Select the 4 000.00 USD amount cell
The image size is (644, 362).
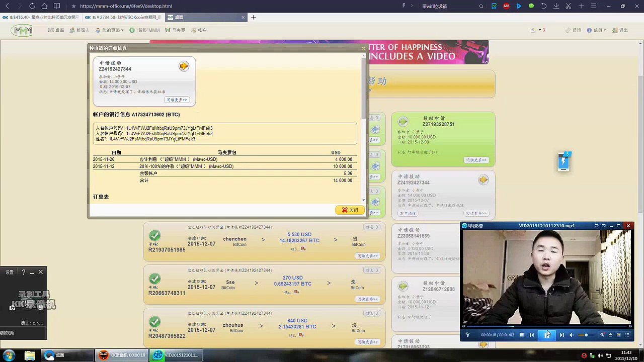point(344,159)
